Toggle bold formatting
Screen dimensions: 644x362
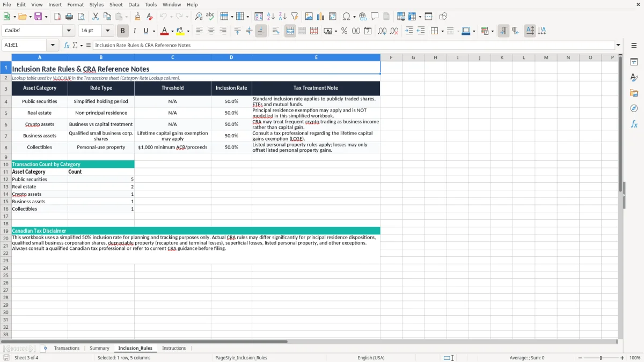[123, 31]
